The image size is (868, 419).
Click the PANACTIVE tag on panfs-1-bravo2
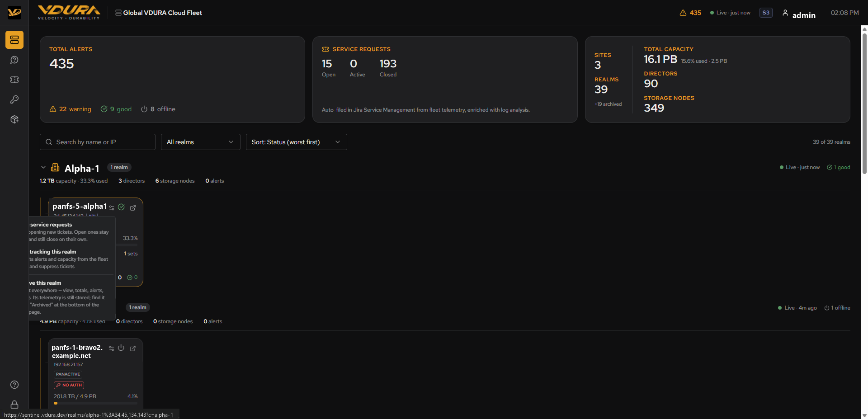tap(68, 374)
